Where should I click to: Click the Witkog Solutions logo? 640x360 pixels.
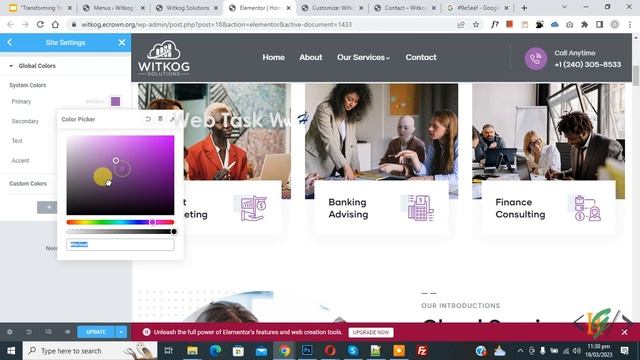point(164,58)
